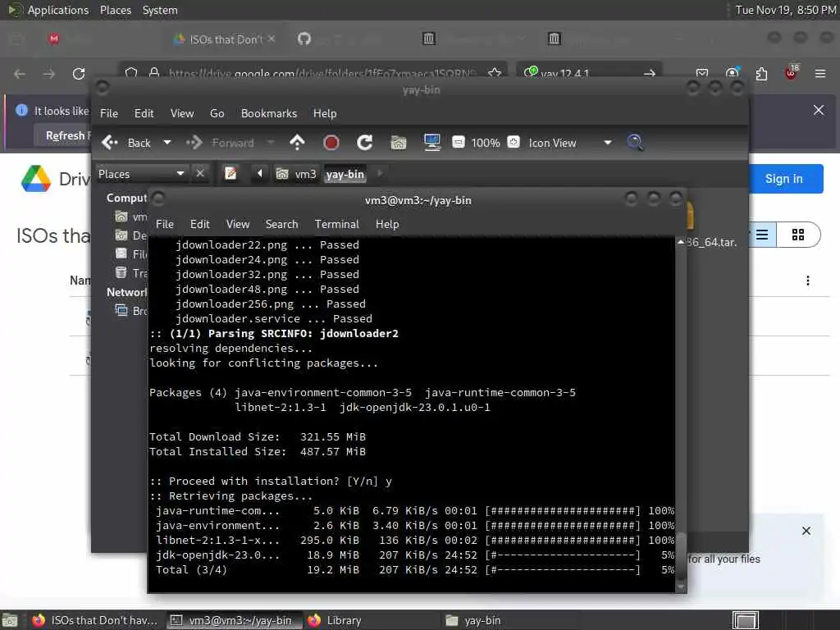Viewport: 840px width, 630px height.
Task: Toggle the location edit pencil button
Action: (x=231, y=173)
